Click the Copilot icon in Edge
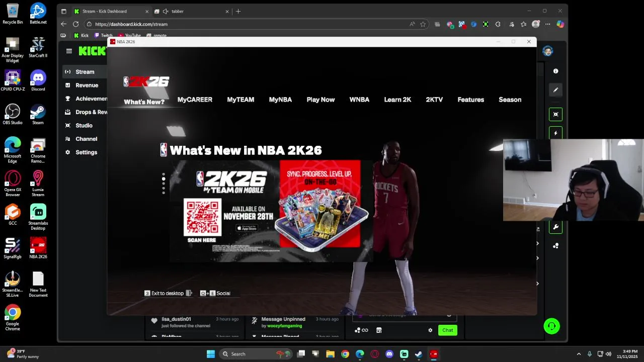Viewport: 644px width, 362px height. [x=560, y=24]
